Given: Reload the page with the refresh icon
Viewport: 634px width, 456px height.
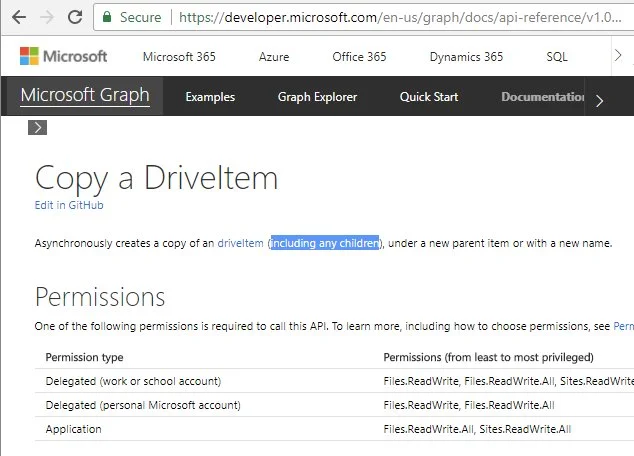Looking at the screenshot, I should click(75, 18).
